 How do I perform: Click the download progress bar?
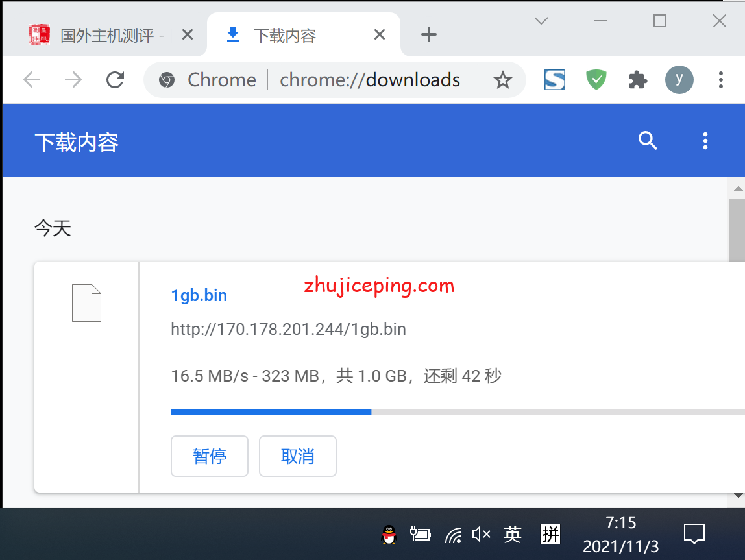coord(458,412)
